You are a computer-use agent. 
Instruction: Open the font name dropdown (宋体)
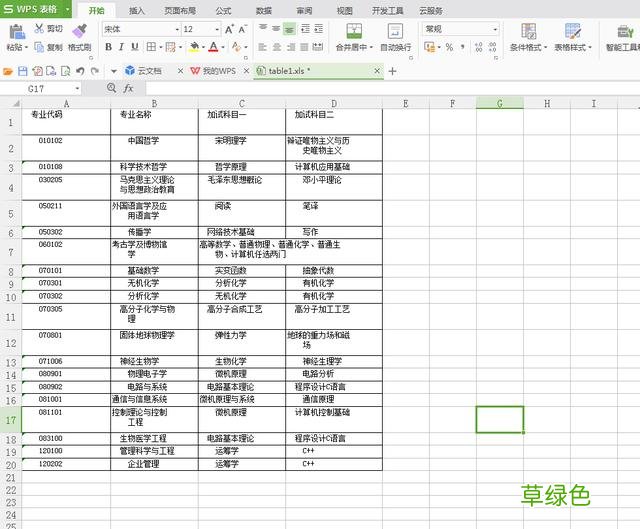point(177,29)
